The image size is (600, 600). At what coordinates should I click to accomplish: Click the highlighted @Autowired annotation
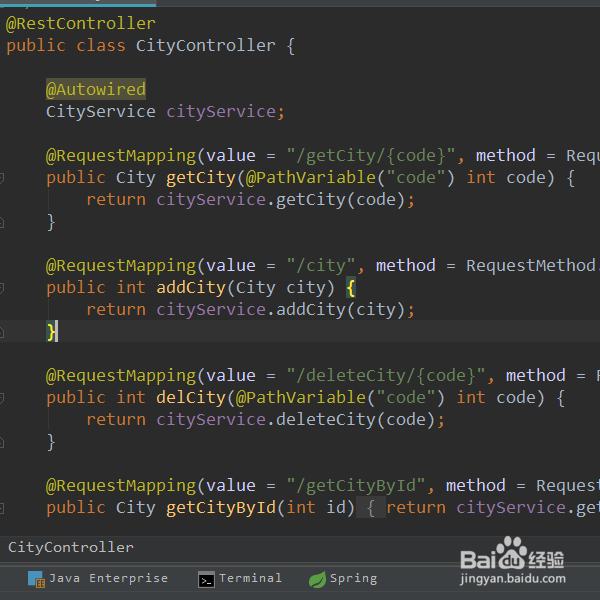tap(96, 90)
